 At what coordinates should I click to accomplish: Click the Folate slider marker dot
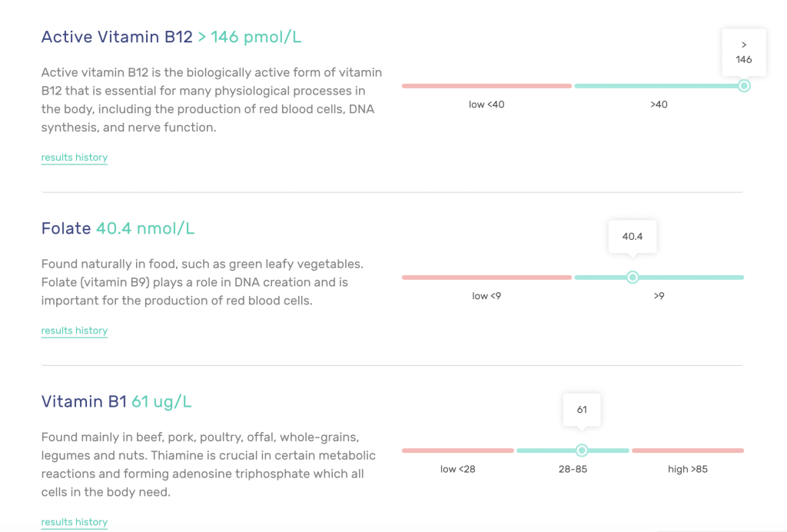[x=633, y=278]
